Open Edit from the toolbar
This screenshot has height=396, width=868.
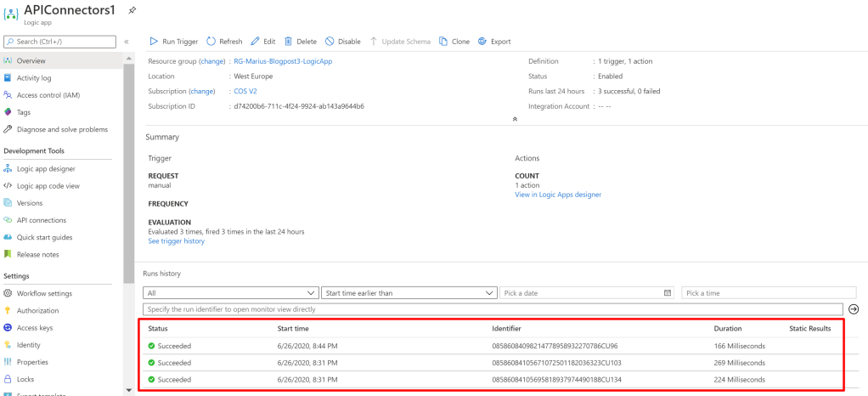pyautogui.click(x=262, y=41)
